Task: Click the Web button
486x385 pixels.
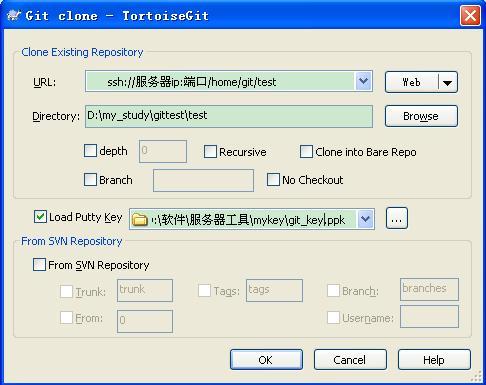Action: 412,82
